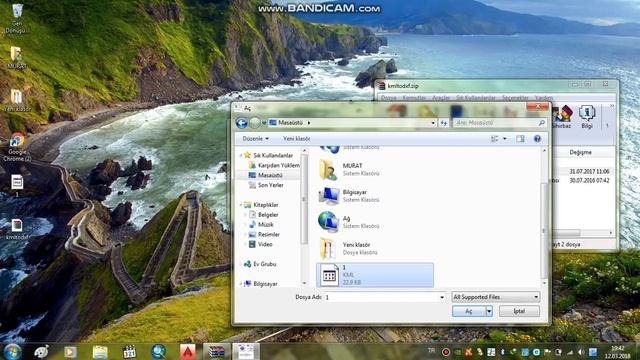Select the KML file named 1
The image size is (640, 360).
[x=375, y=275]
